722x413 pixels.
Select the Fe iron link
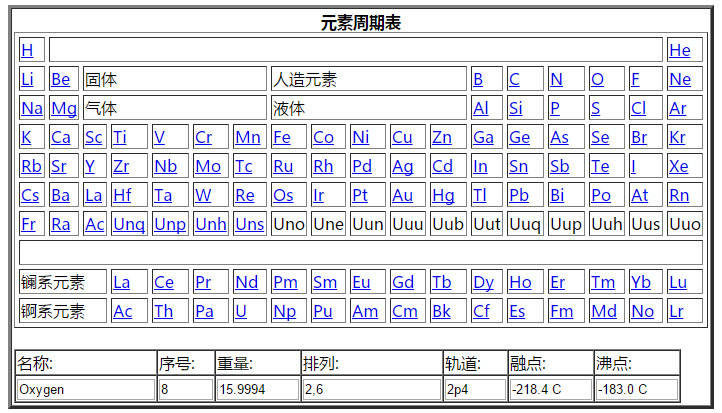[x=281, y=137]
